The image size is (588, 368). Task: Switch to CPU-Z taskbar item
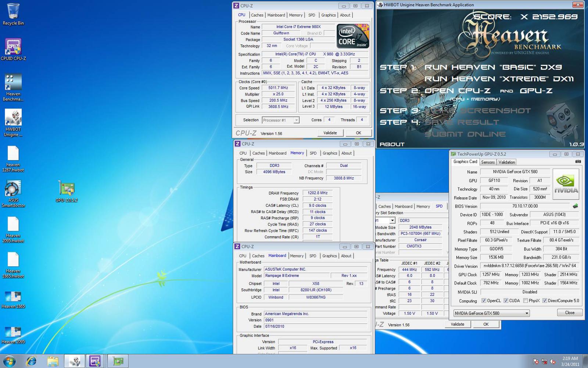(96, 361)
